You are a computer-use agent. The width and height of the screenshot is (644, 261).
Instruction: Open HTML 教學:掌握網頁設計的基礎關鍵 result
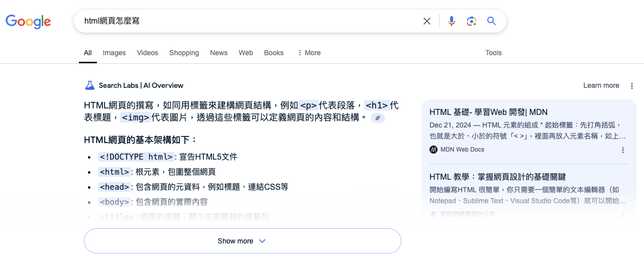tap(497, 177)
